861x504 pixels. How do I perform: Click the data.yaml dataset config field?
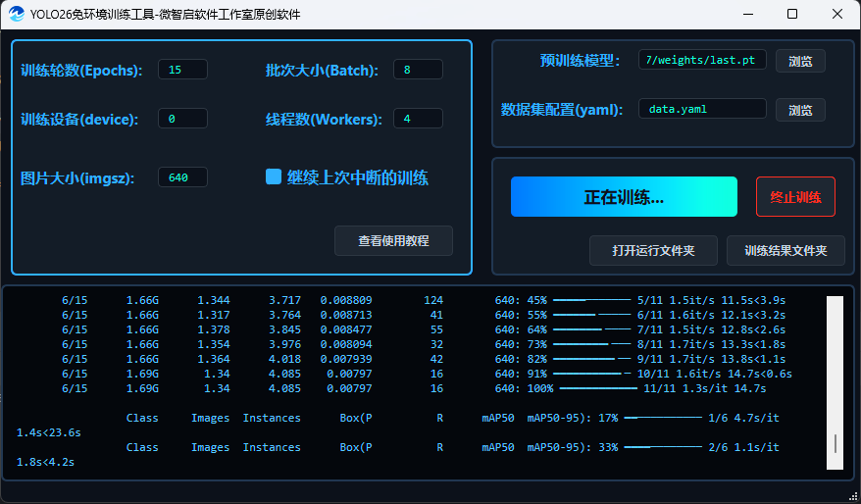(702, 108)
